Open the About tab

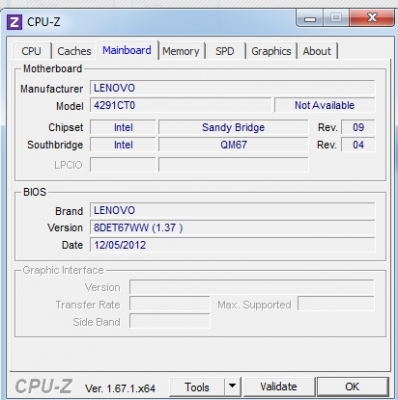[317, 51]
